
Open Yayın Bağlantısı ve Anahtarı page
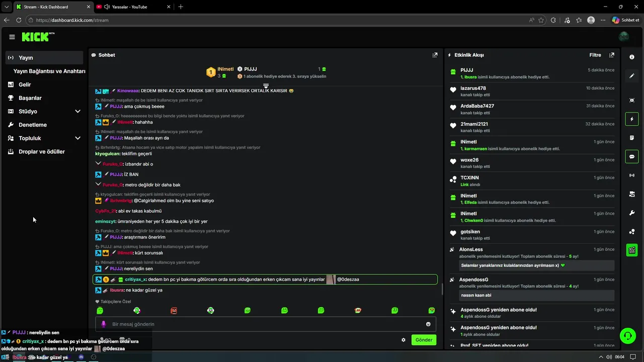[49, 71]
